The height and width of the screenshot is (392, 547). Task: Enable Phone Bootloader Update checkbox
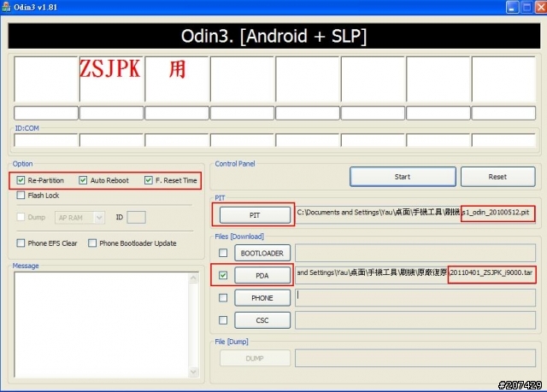tap(92, 243)
